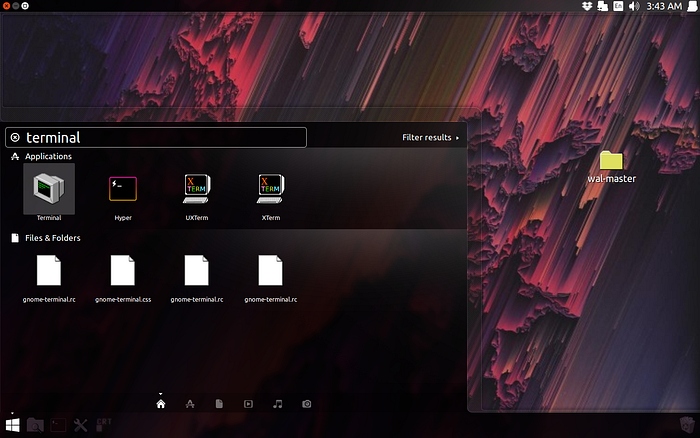Image resolution: width=700 pixels, height=438 pixels.
Task: Collapse the Files & Folders section
Action: 53,238
